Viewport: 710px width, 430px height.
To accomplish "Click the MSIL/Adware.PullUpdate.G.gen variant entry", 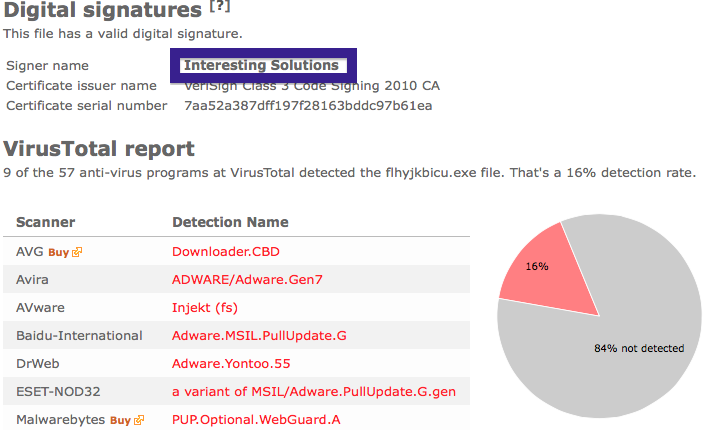I will pyautogui.click(x=314, y=392).
